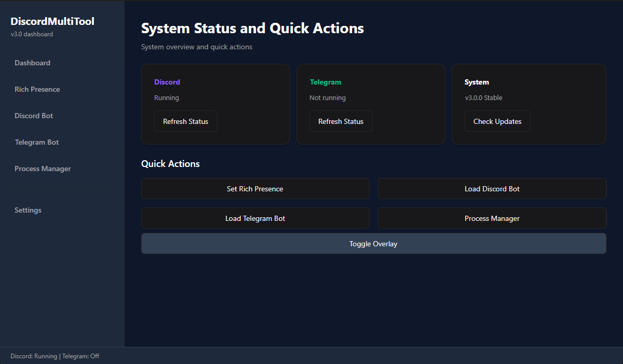Click the Load Discord Bot button

tap(492, 189)
